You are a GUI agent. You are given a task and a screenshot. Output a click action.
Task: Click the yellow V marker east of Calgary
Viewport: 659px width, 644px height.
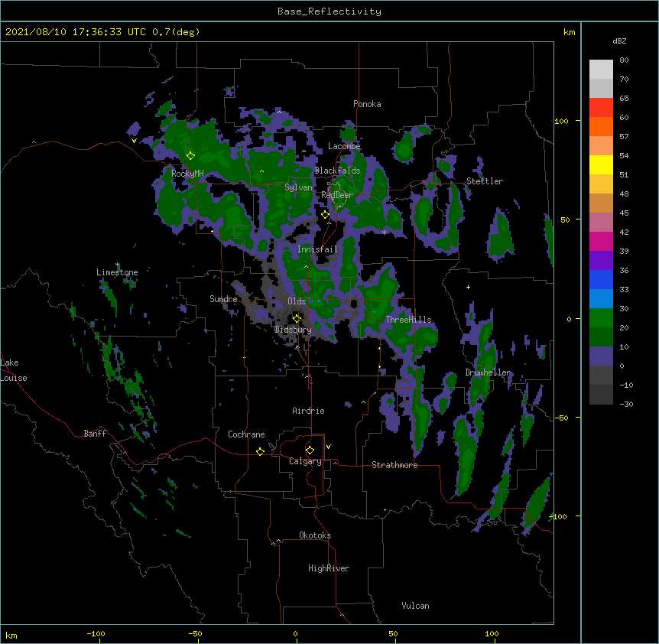click(x=328, y=447)
